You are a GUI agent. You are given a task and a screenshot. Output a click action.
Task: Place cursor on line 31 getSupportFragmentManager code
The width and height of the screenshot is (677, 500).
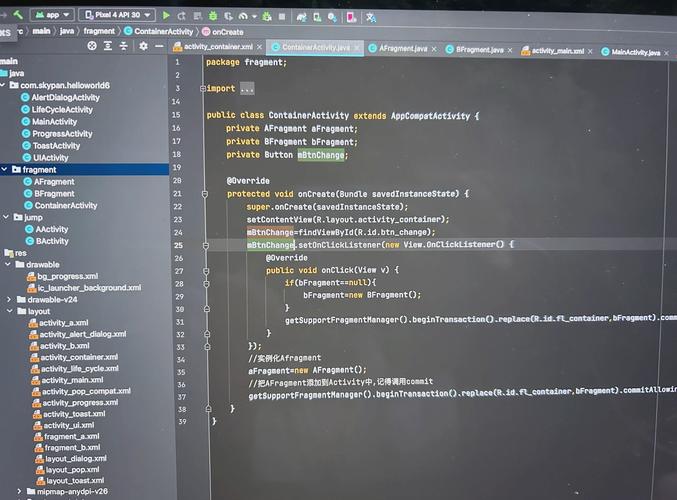click(x=481, y=319)
